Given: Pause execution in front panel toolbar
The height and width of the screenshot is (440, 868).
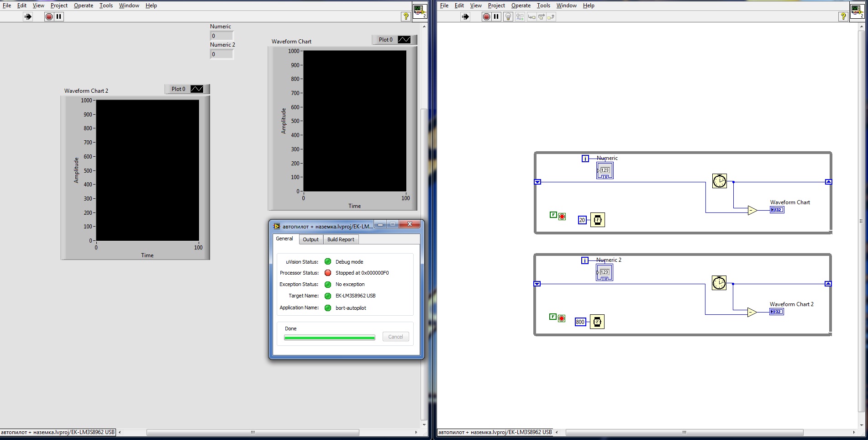Looking at the screenshot, I should [x=59, y=16].
